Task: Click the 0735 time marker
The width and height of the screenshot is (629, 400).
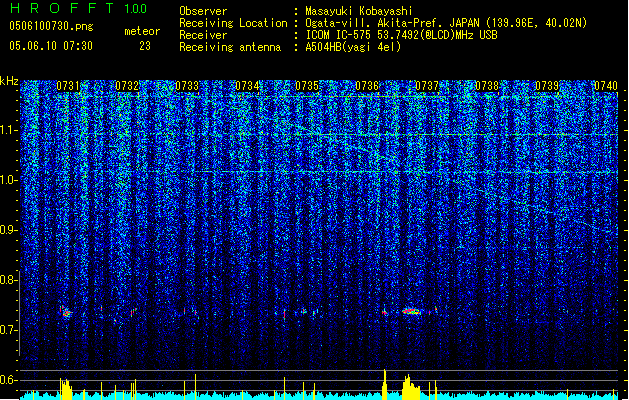Action: click(307, 86)
